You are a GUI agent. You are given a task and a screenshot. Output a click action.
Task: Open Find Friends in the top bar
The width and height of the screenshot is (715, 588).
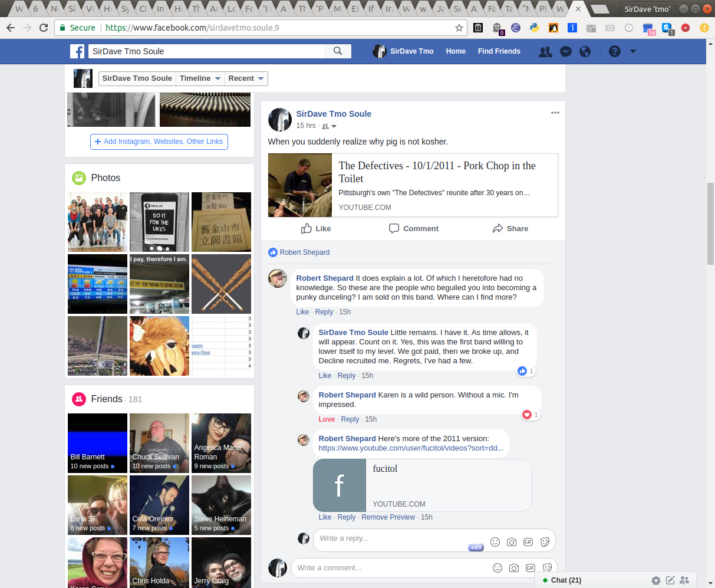tap(499, 51)
